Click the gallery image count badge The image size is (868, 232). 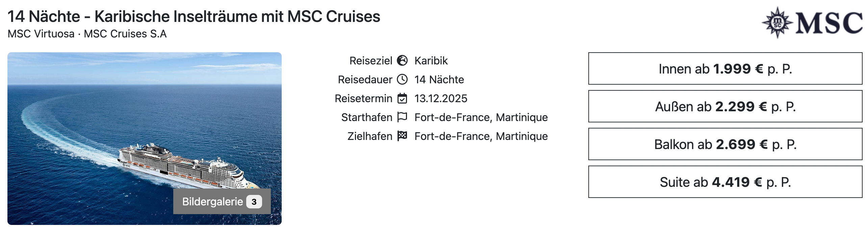coord(254,202)
